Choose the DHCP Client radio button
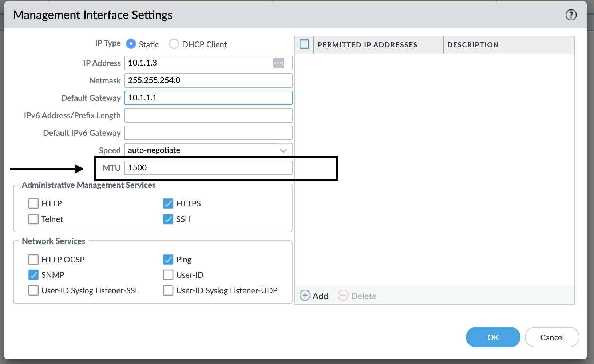Viewport: 594px width, 364px height. click(x=174, y=44)
